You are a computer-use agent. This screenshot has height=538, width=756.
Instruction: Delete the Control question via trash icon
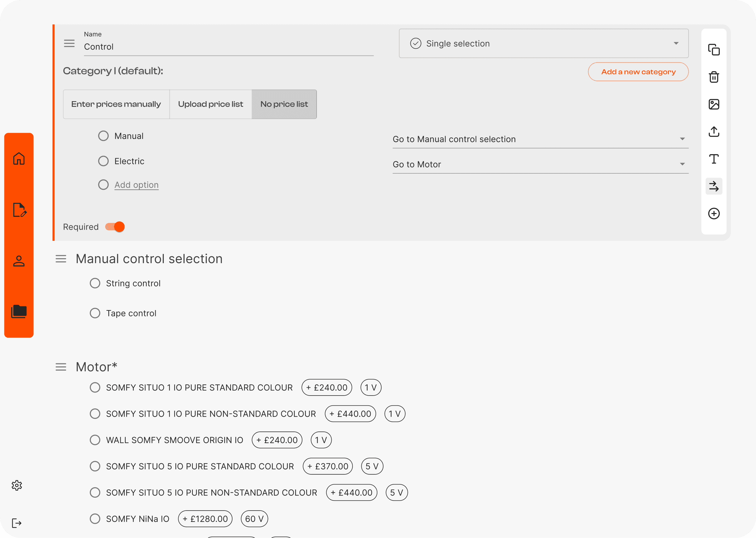[x=713, y=77]
